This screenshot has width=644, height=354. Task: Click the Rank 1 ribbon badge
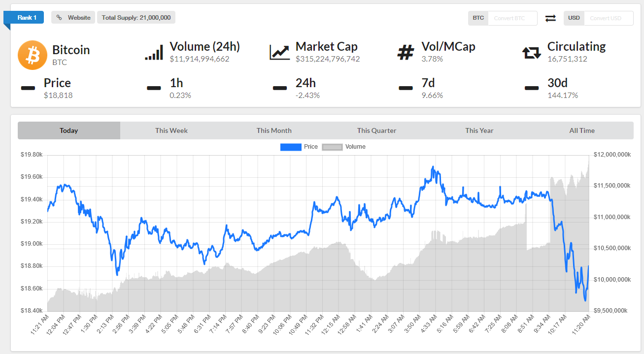coord(24,18)
